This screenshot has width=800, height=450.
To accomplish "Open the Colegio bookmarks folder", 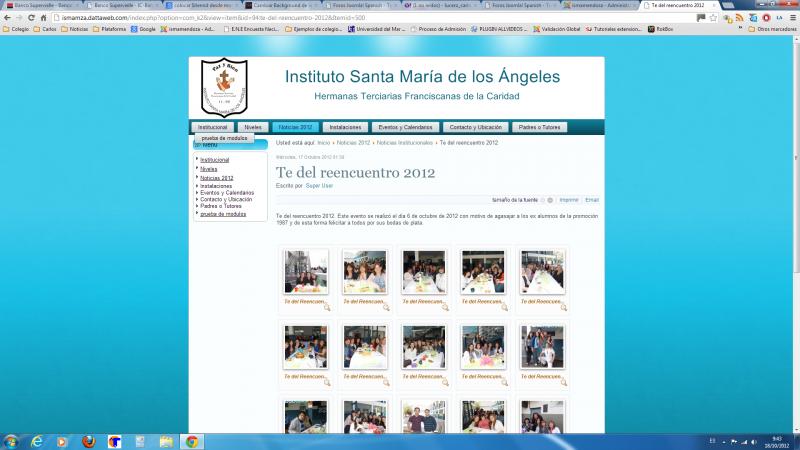I will tap(16, 30).
